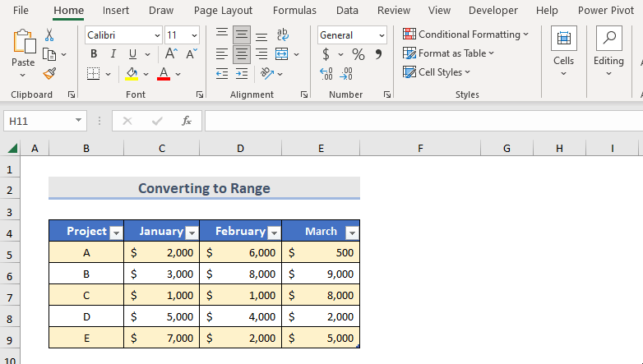The height and width of the screenshot is (364, 643).
Task: Click the Copy icon in Clipboard
Action: [x=49, y=54]
